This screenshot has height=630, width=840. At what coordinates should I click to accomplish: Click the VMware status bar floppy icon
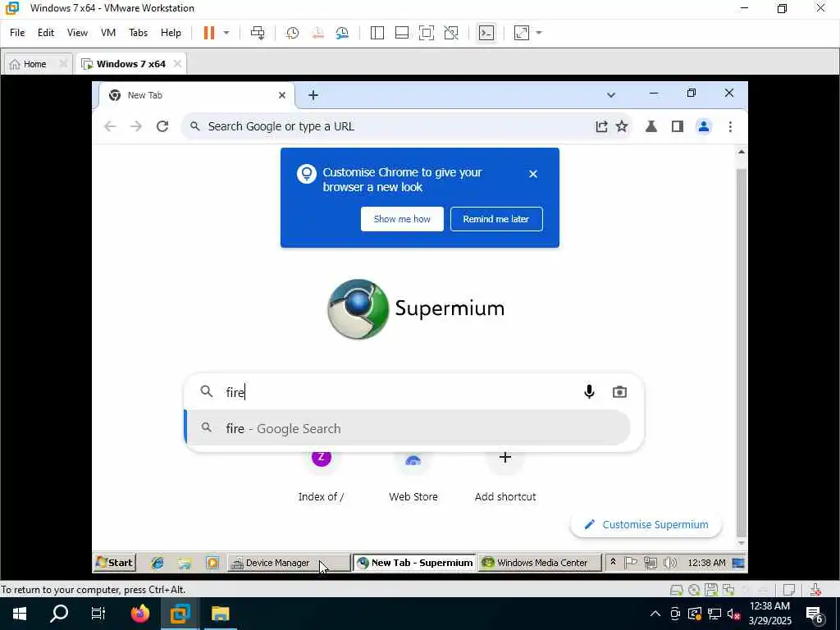[711, 590]
